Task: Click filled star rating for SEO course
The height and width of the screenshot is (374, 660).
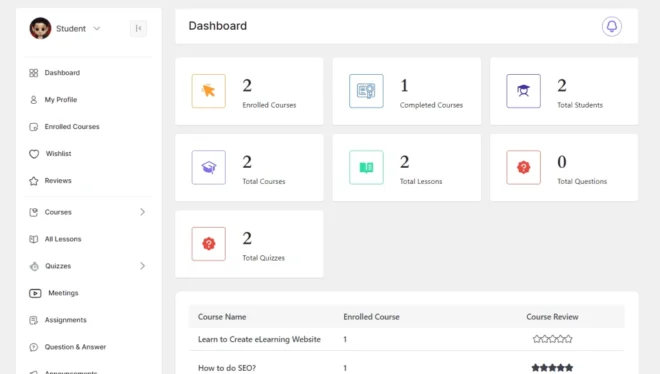Action: (552, 368)
